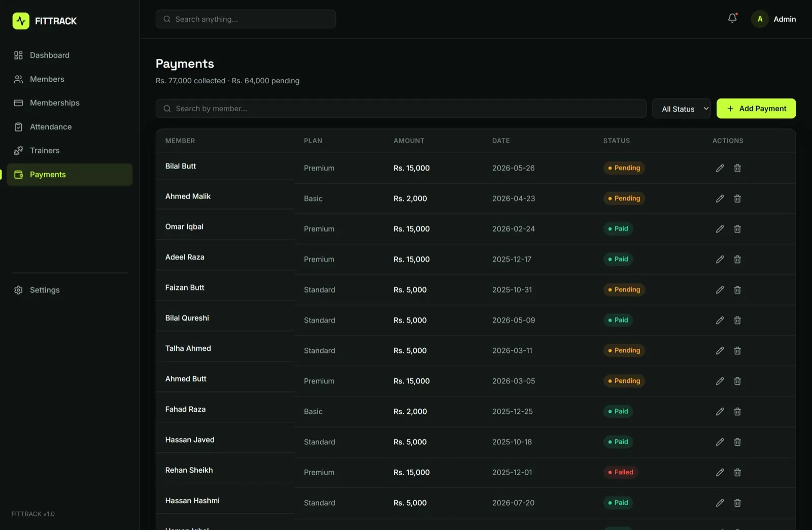Delete Hassan Hashmi's payment
812x530 pixels.
coord(737,503)
